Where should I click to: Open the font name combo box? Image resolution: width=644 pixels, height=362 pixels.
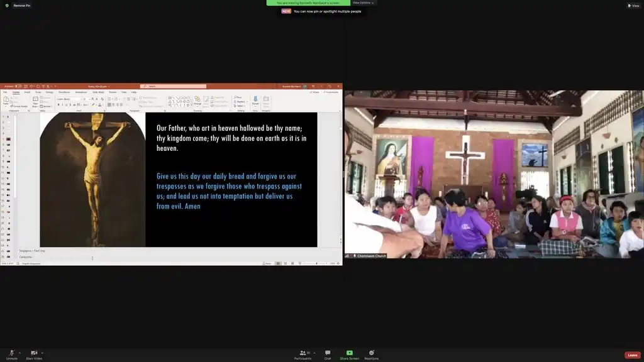[69, 99]
